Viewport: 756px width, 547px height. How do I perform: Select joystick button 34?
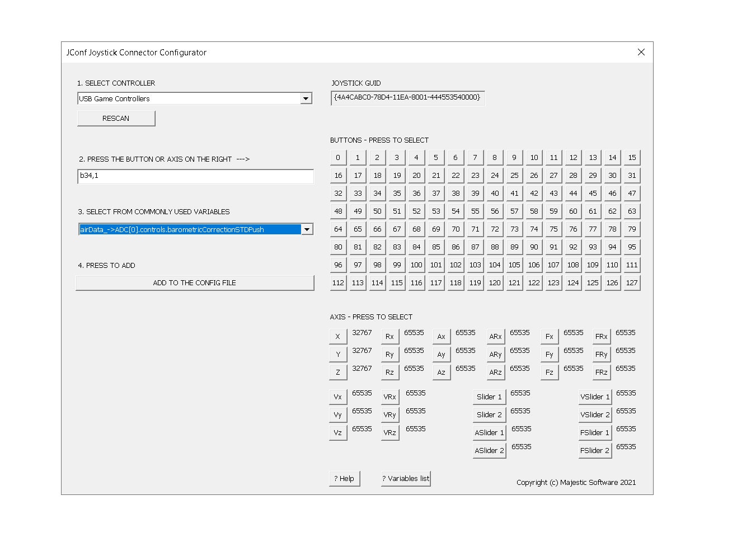(377, 194)
